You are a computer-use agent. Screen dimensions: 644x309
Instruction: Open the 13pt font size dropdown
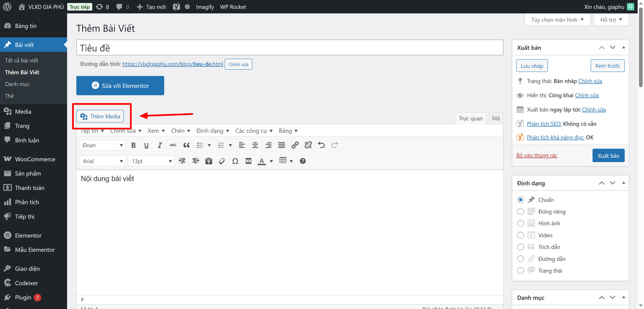click(x=151, y=161)
